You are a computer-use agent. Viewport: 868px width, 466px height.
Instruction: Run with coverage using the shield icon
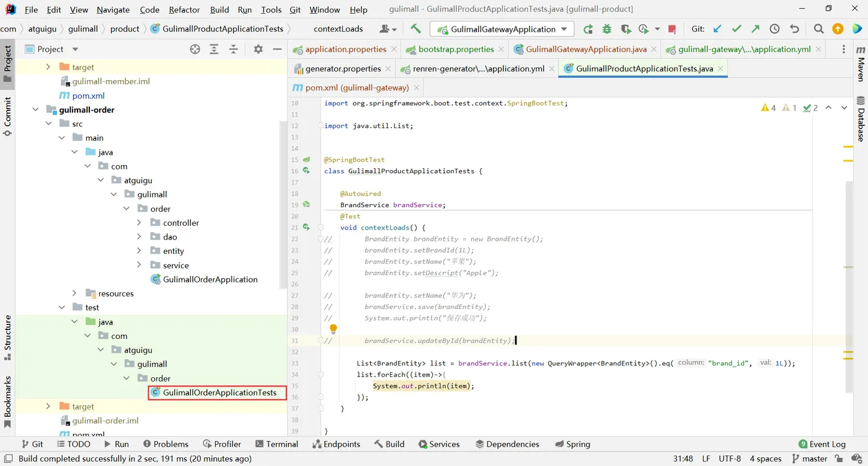click(626, 29)
